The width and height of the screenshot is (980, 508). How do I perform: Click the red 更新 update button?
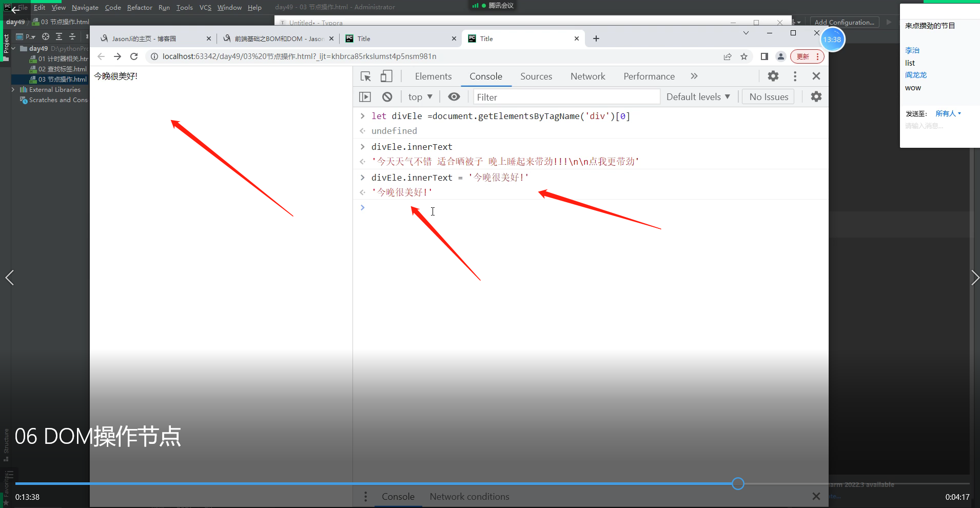(807, 56)
